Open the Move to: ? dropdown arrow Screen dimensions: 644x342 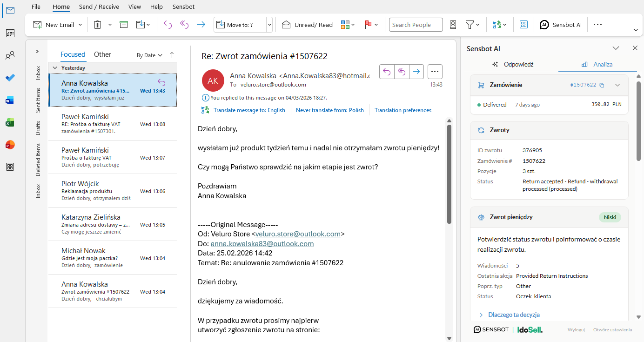click(269, 25)
